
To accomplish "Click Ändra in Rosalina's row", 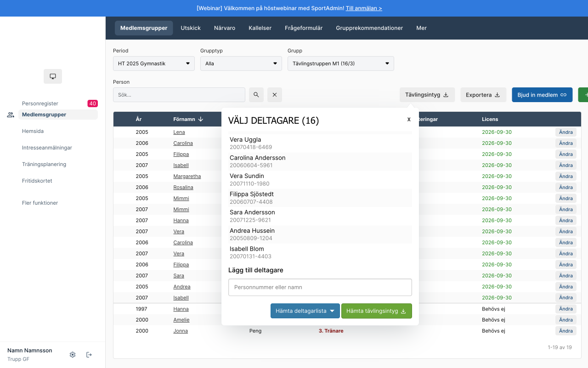I will [x=566, y=187].
